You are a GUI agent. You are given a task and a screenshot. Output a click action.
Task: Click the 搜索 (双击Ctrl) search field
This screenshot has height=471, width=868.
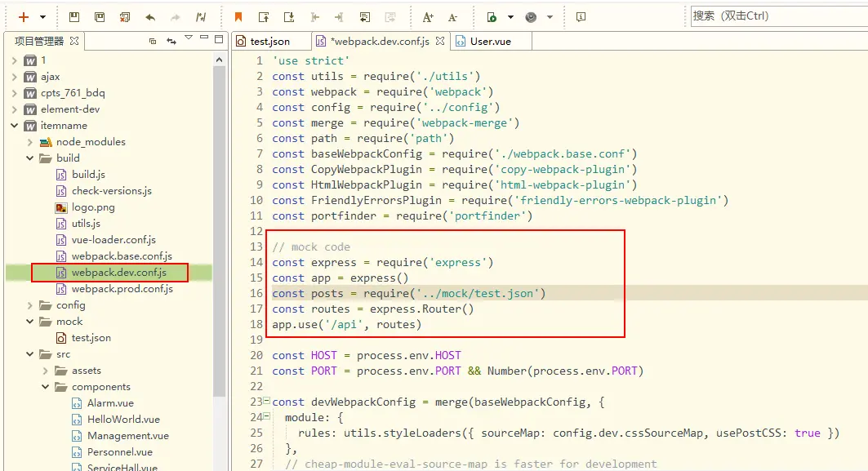pos(780,16)
